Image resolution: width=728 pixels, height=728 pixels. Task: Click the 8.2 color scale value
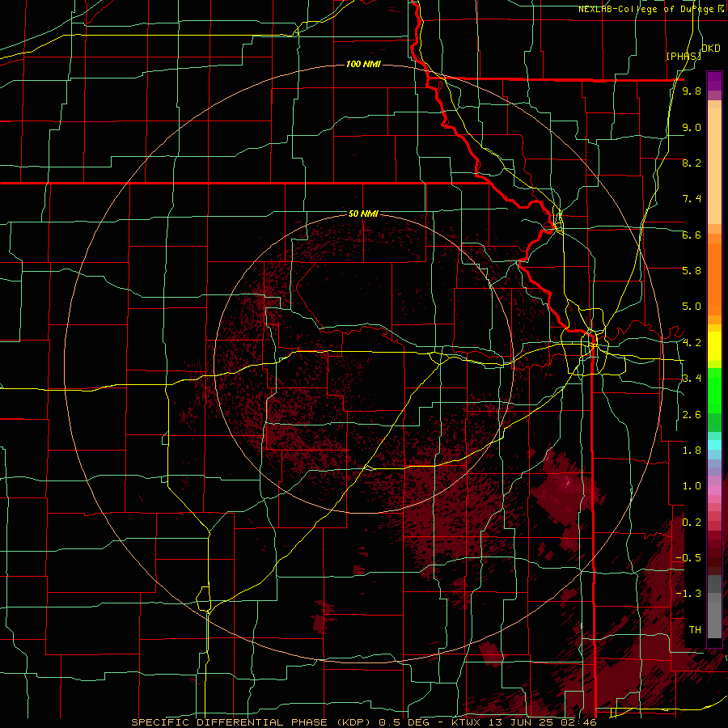pyautogui.click(x=692, y=163)
